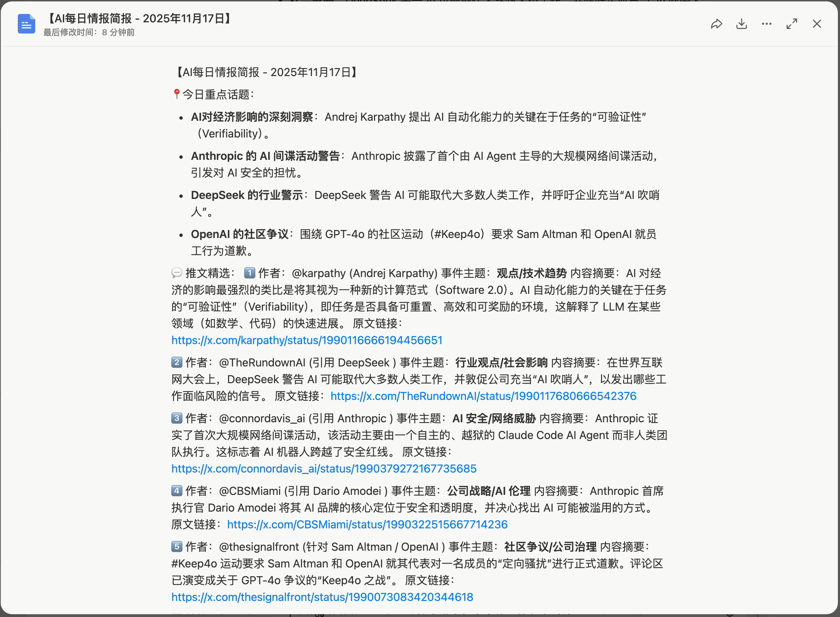Open the TheRundownAI status link
The height and width of the screenshot is (617, 840).
coord(483,396)
